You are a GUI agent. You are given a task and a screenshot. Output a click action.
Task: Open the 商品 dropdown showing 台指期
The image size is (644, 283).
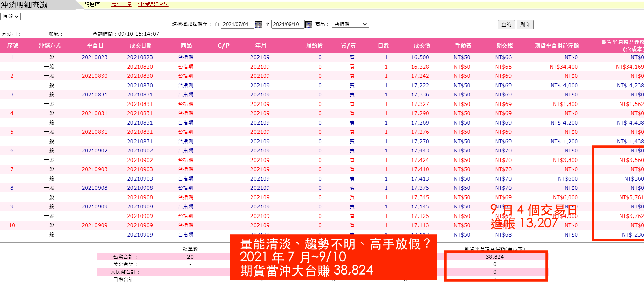[x=350, y=24]
